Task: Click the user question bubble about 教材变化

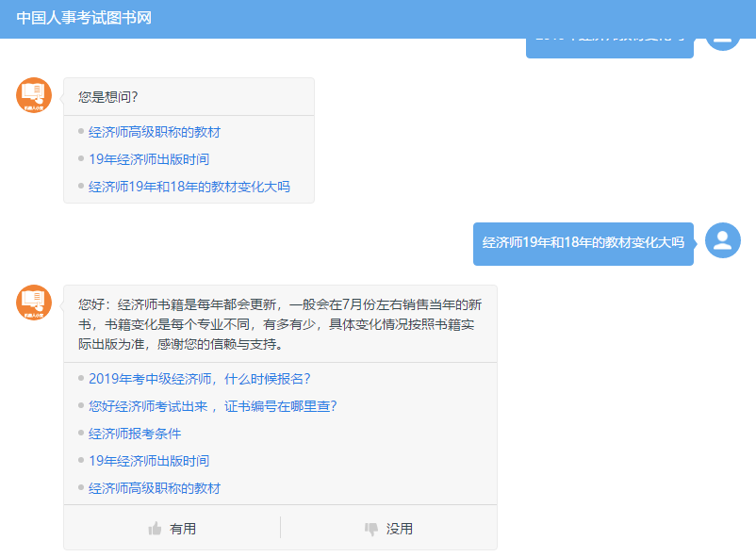Action: tap(583, 241)
